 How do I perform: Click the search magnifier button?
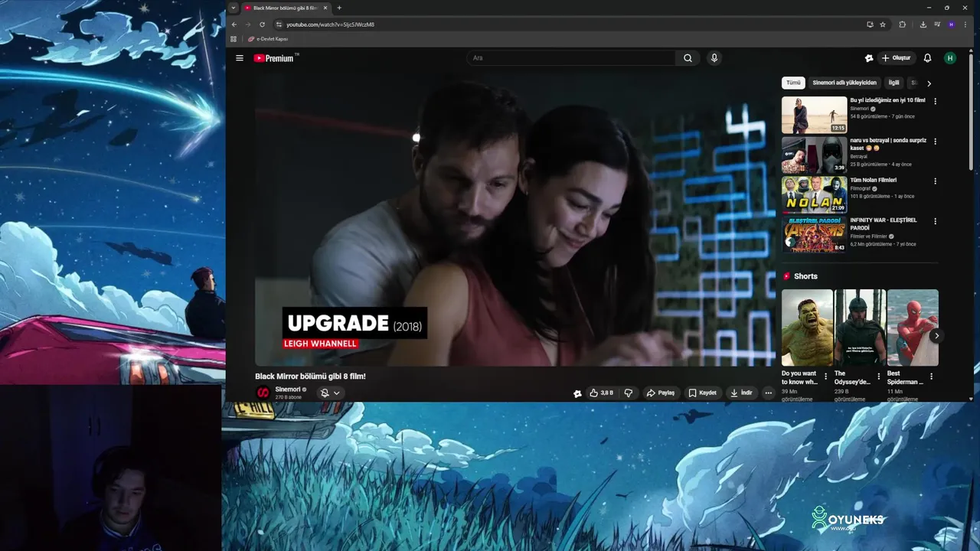coord(688,58)
